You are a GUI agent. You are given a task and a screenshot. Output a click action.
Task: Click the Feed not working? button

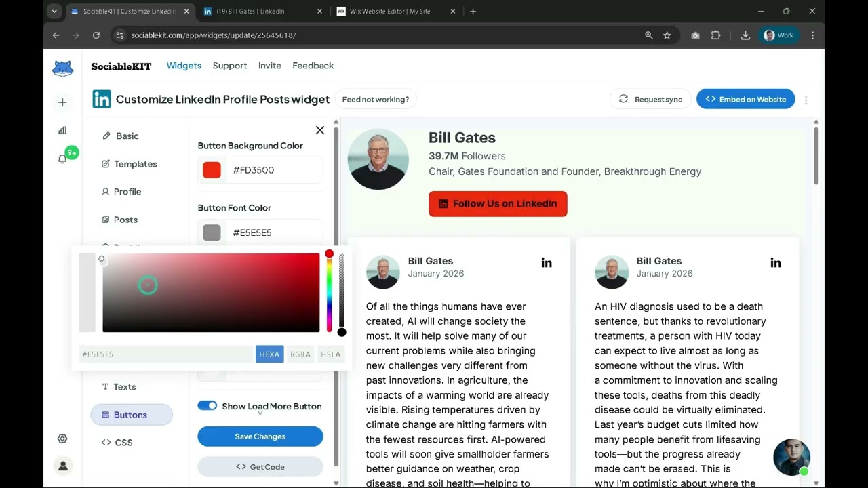click(376, 99)
